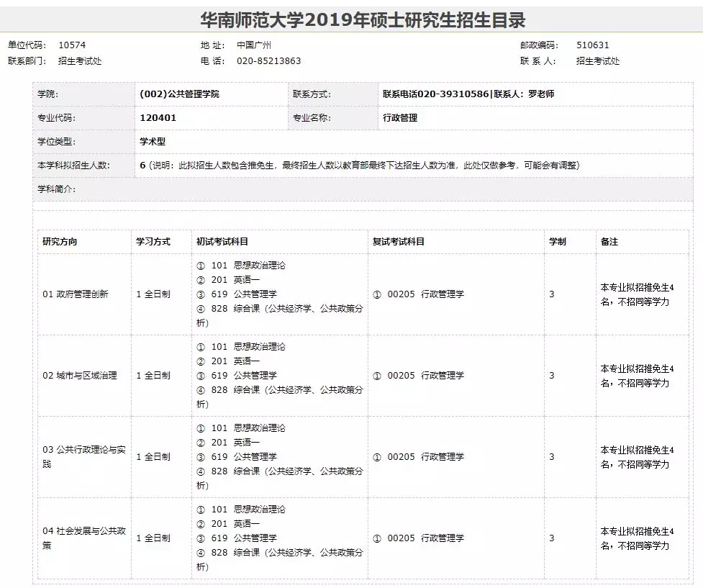
Task: Click the title 华南师范大学2019年硕士研究生招生目录
Action: 363,20
